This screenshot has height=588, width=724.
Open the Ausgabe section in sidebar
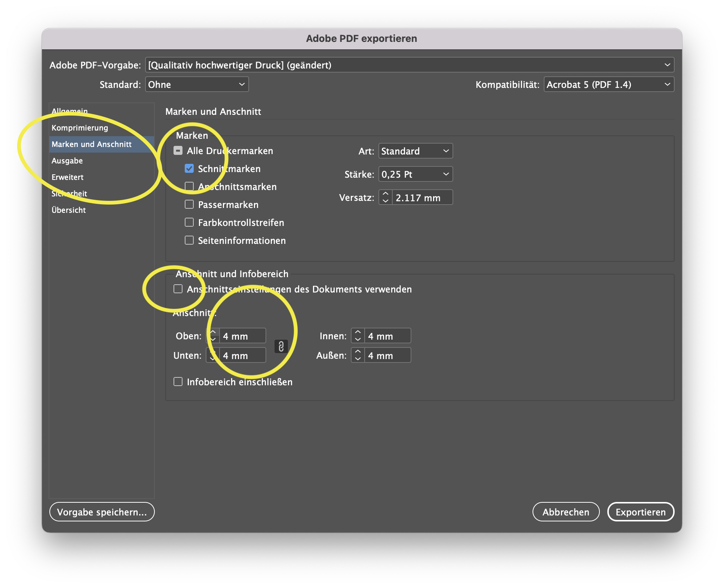[x=67, y=161]
